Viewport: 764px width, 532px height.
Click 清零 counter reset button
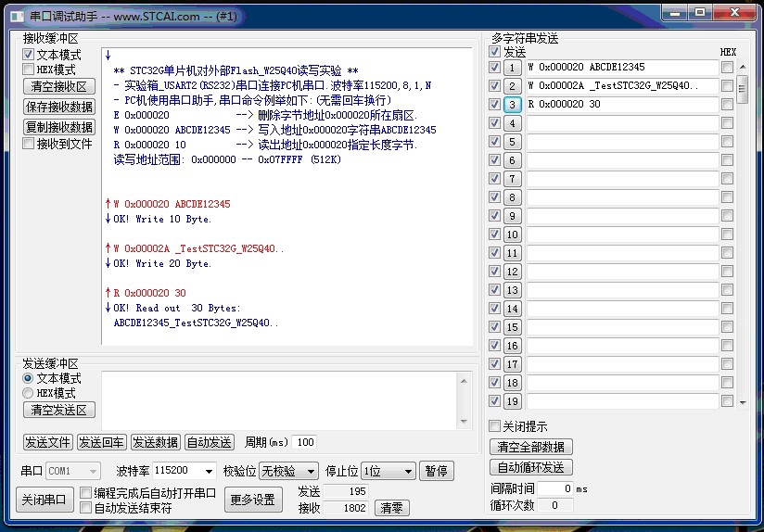click(x=392, y=508)
